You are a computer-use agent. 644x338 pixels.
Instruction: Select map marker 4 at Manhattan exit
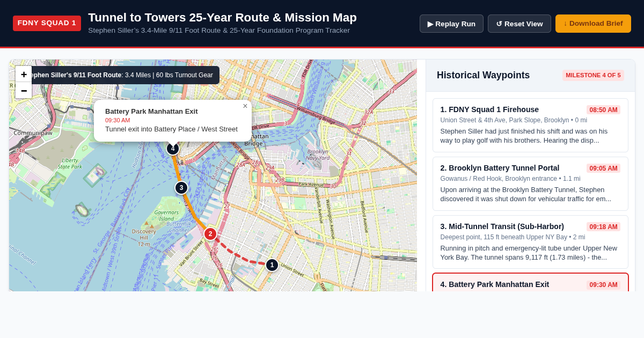(173, 149)
